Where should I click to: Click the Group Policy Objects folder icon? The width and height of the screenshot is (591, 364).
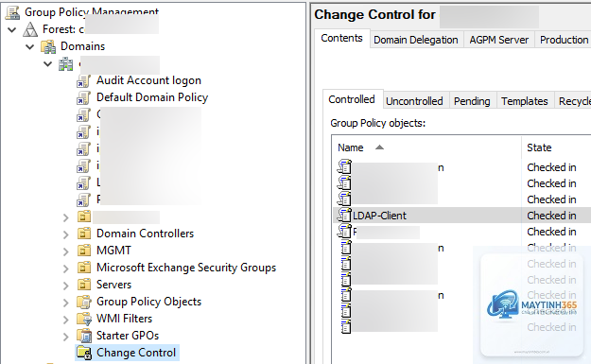[x=83, y=302]
